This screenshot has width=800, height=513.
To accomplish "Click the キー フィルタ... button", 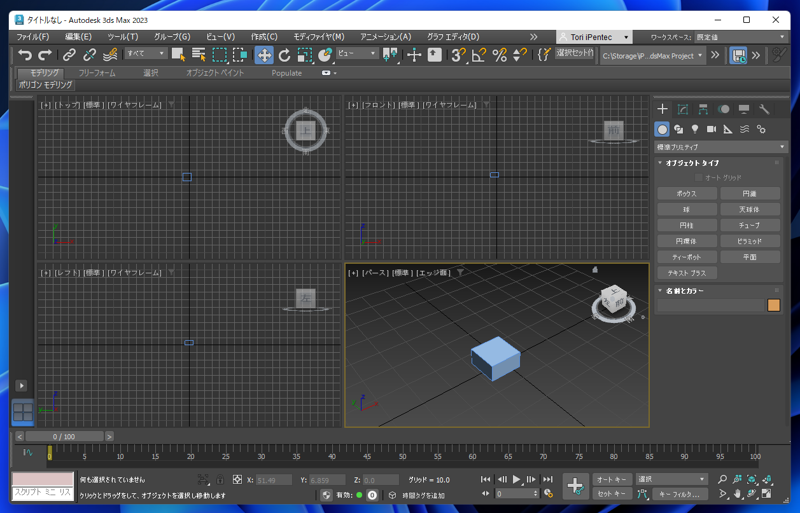I will (680, 494).
